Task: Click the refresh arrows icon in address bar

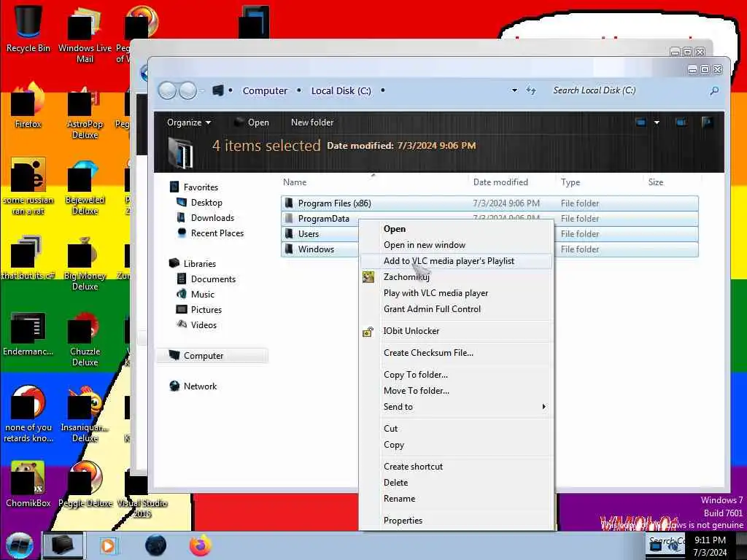Action: (x=531, y=90)
